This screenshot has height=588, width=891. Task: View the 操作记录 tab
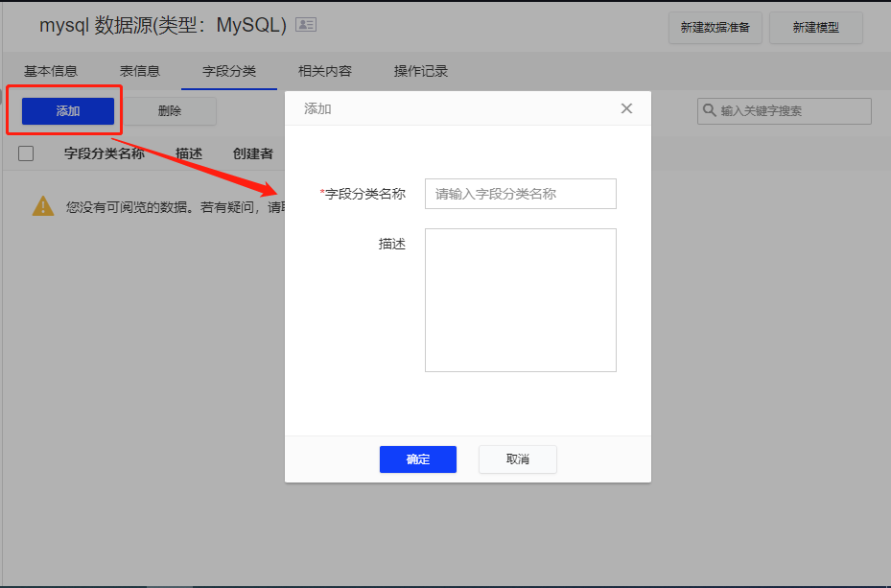[x=419, y=71]
